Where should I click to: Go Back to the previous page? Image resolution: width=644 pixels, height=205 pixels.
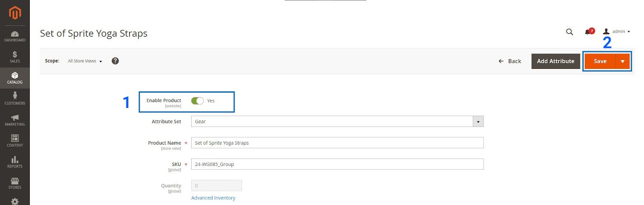pos(510,61)
